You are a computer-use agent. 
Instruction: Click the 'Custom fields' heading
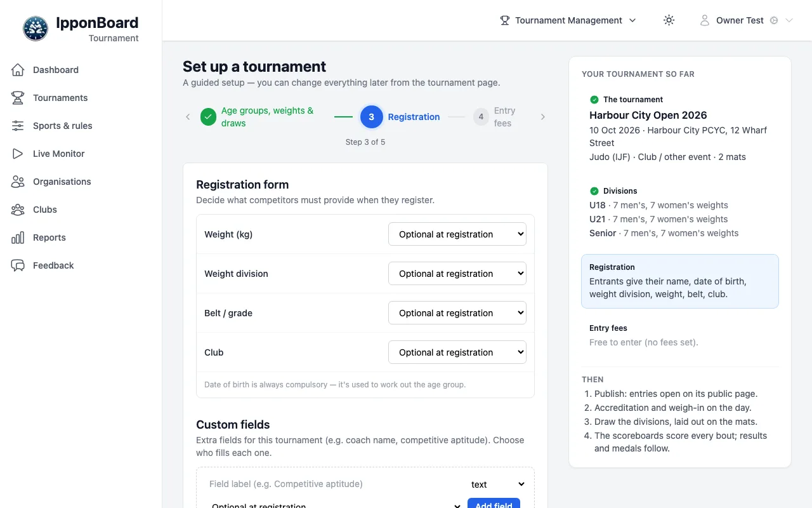point(233,425)
